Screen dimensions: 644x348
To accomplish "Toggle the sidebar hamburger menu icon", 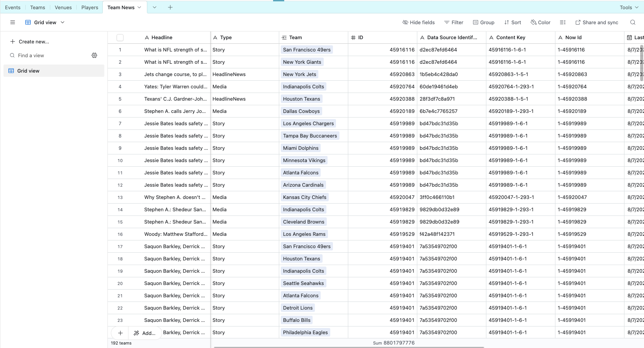I will pos(13,22).
